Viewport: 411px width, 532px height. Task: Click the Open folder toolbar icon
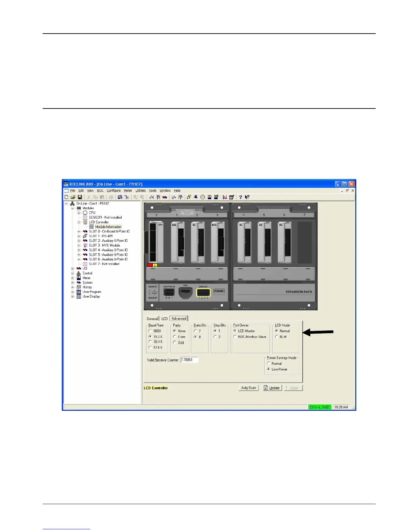coord(73,197)
